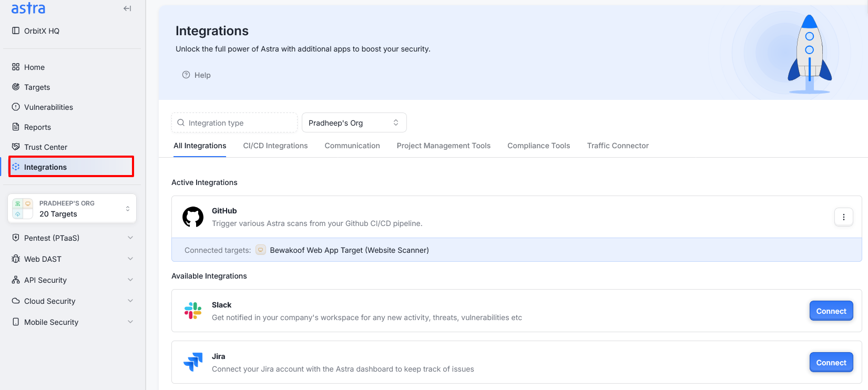The width and height of the screenshot is (868, 390).
Task: Click the Home grid icon
Action: tap(16, 67)
